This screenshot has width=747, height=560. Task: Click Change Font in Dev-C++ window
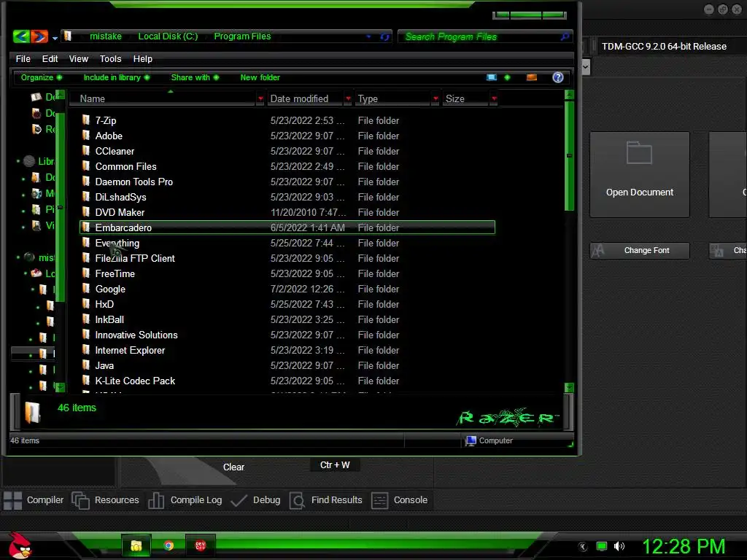(x=640, y=251)
